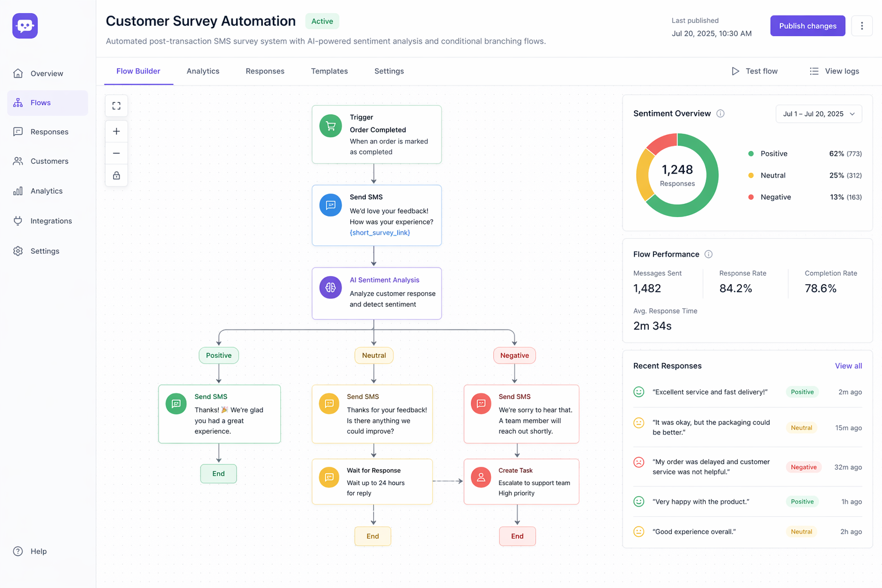This screenshot has height=588, width=882.
Task: Open the three-dot options menu
Action: click(862, 25)
